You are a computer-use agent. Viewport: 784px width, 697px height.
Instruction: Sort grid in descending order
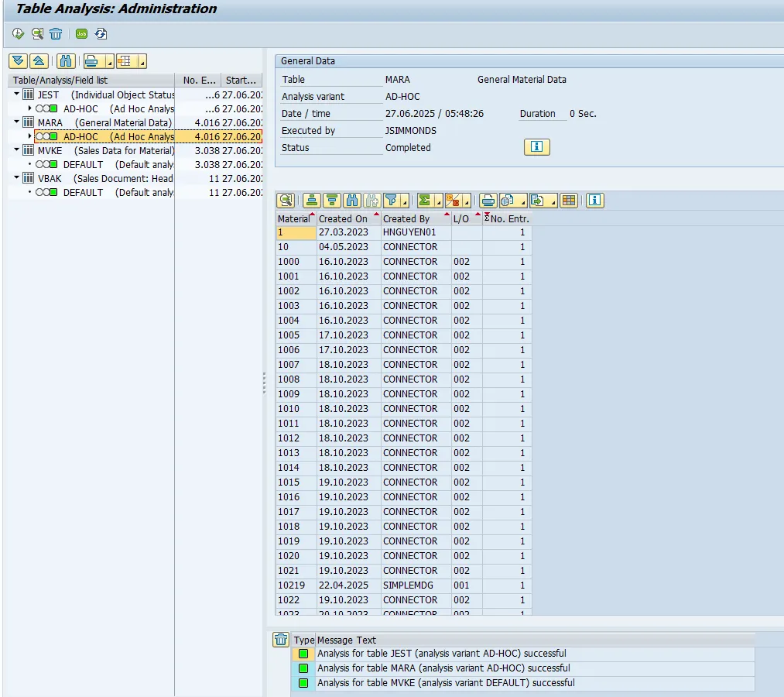[332, 201]
